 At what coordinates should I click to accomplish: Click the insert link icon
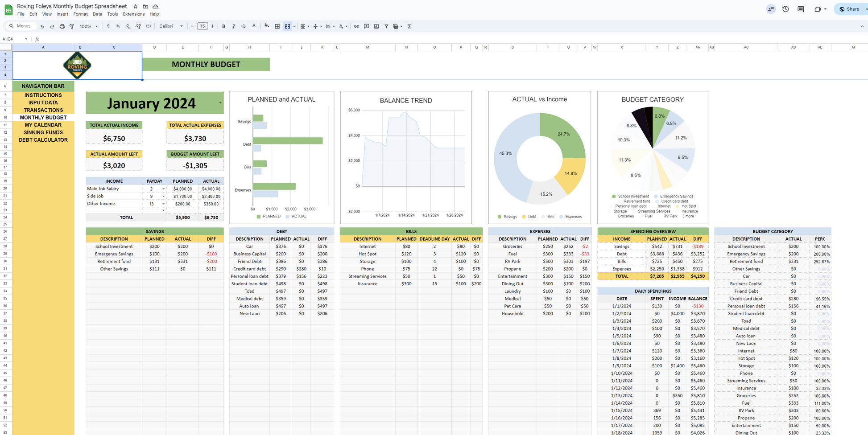click(x=356, y=26)
